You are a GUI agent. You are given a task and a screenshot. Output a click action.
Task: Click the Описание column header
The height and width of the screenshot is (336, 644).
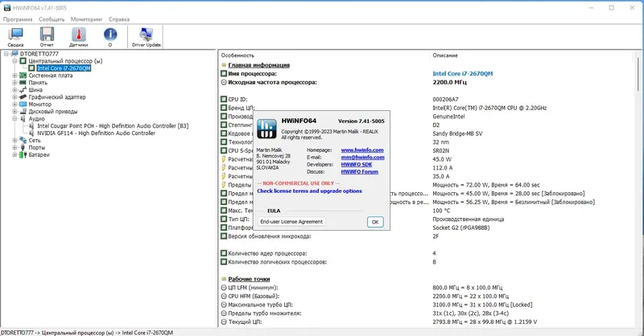pyautogui.click(x=445, y=55)
